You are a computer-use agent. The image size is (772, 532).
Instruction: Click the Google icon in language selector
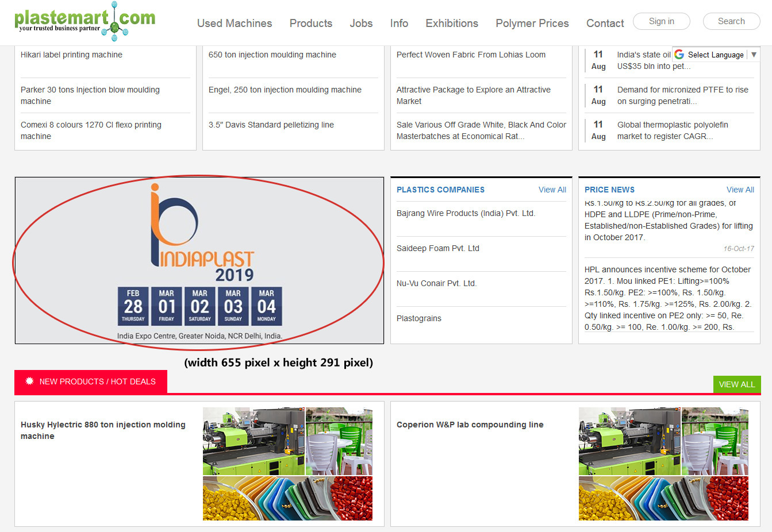point(679,55)
